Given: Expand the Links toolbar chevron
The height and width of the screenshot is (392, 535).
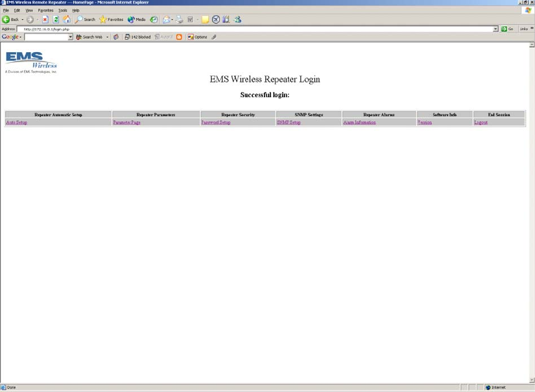Looking at the screenshot, I should coord(531,29).
